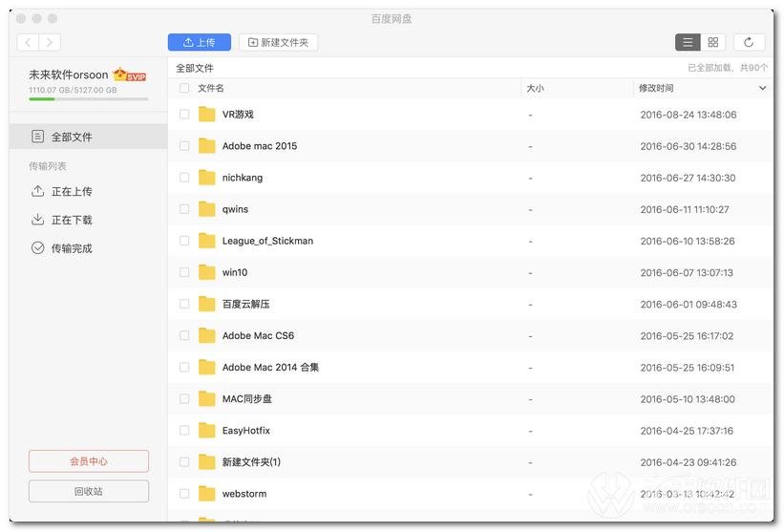Switch to grid view
Screen dimensions: 784x532
713,42
